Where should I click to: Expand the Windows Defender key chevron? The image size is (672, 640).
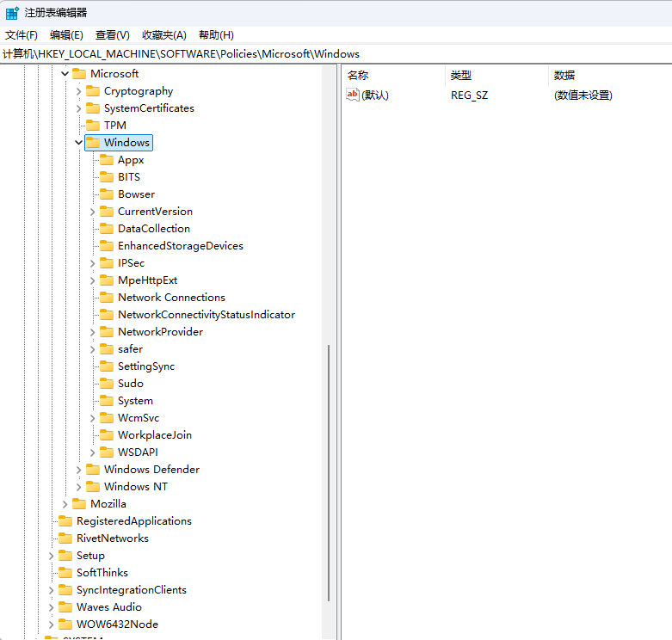click(x=78, y=470)
